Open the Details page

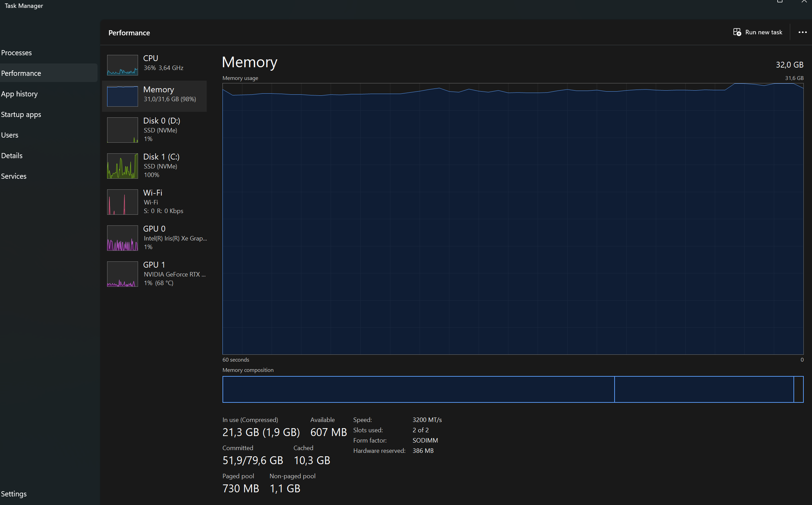pos(12,156)
